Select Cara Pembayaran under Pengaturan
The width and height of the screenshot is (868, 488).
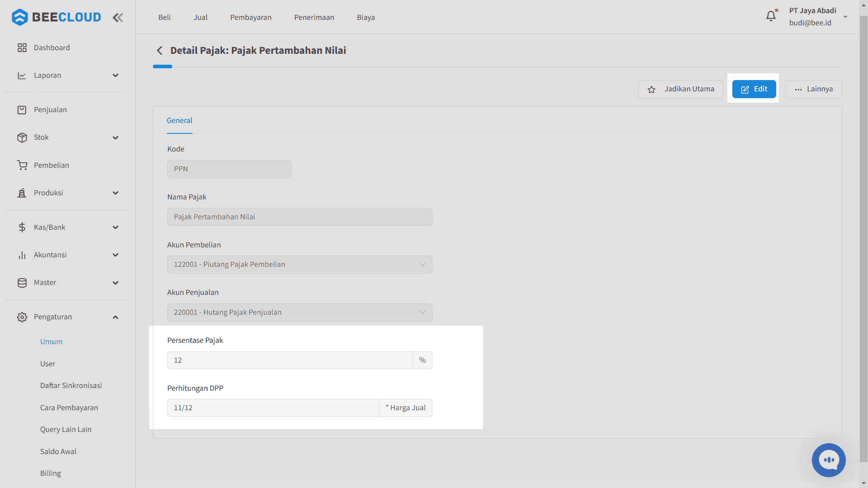coord(69,407)
